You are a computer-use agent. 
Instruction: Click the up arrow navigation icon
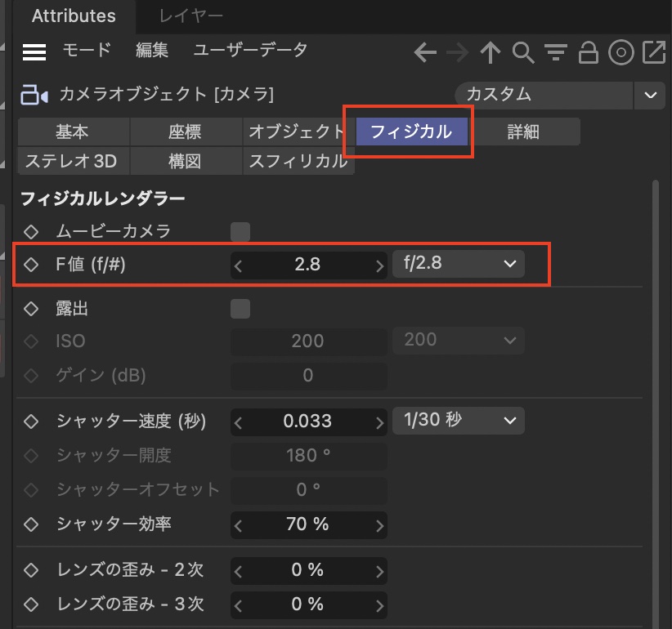click(x=490, y=53)
